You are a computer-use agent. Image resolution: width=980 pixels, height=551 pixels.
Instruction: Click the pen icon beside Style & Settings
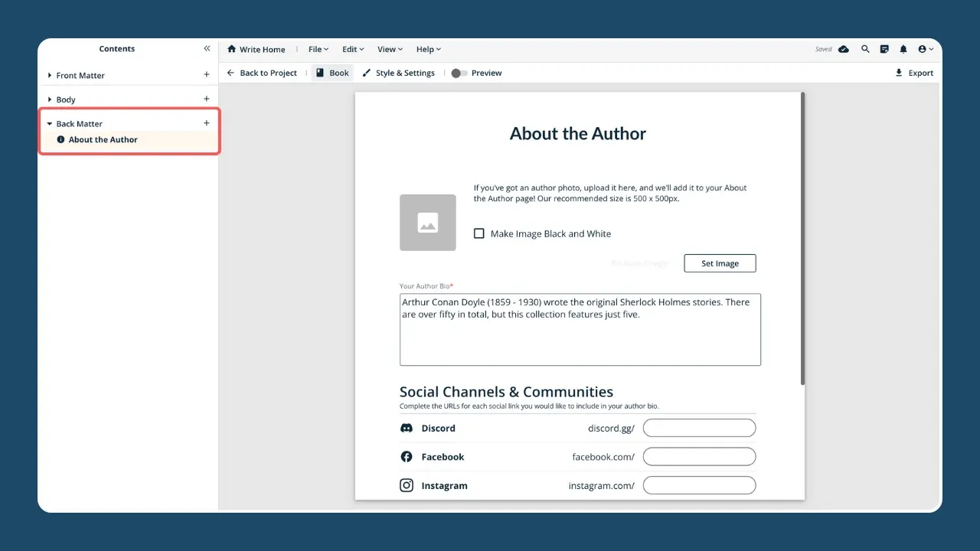pos(366,73)
